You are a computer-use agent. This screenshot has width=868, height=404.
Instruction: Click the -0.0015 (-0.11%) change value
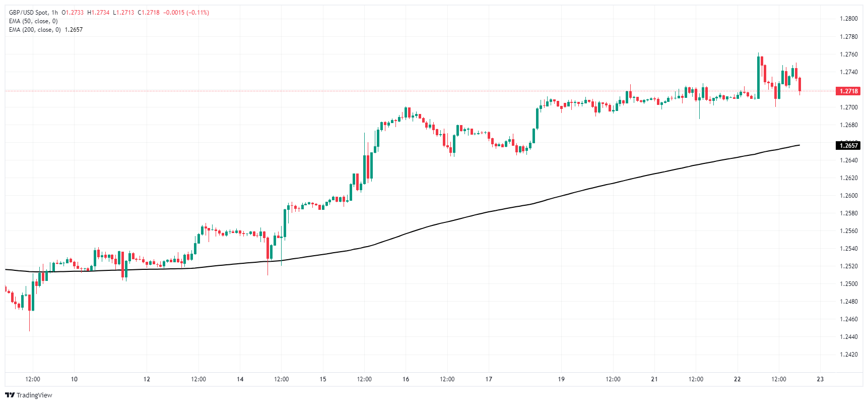point(186,13)
